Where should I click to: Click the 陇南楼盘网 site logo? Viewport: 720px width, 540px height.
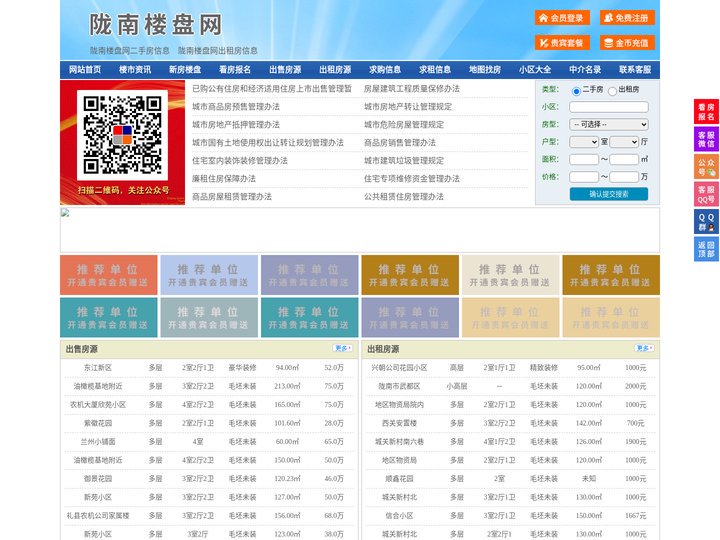[x=155, y=25]
